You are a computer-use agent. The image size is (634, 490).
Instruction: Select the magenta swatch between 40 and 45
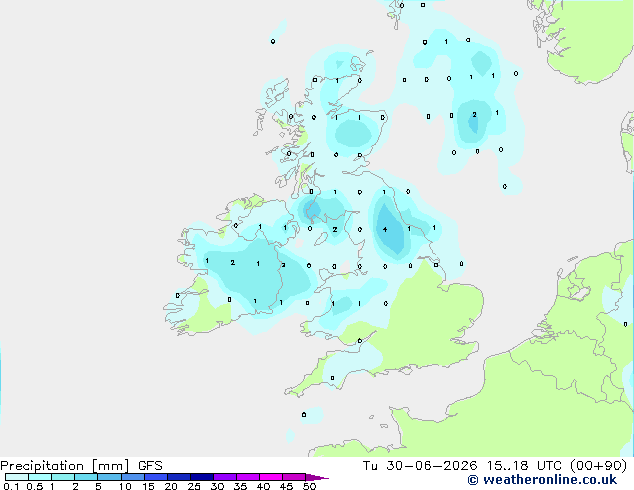[x=271, y=477]
